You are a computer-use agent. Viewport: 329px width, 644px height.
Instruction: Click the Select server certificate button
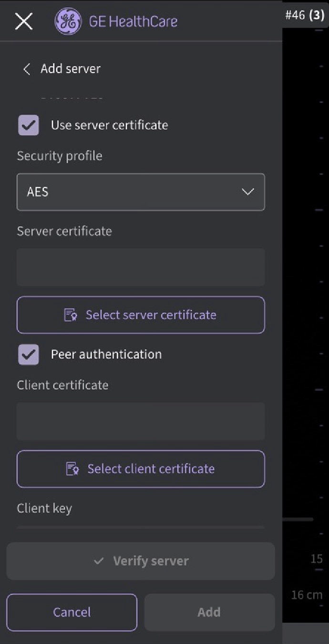[x=141, y=315]
